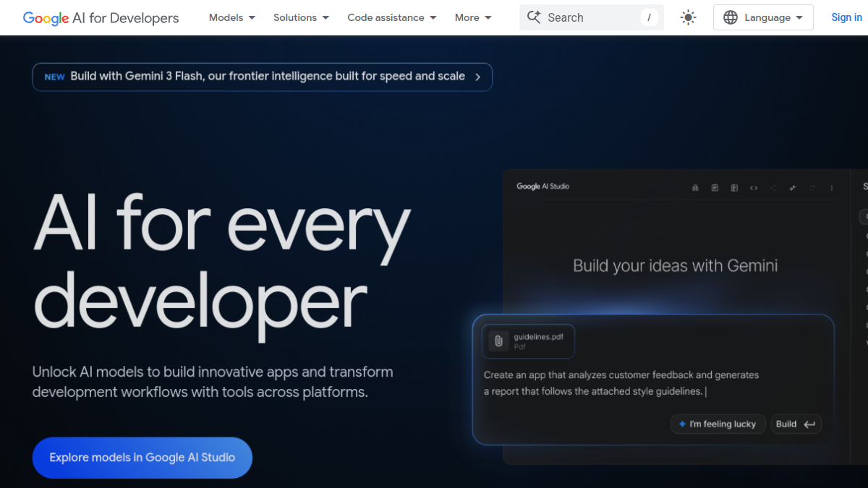Click the I'm feeling lucky button
This screenshot has width=868, height=488.
tap(718, 424)
